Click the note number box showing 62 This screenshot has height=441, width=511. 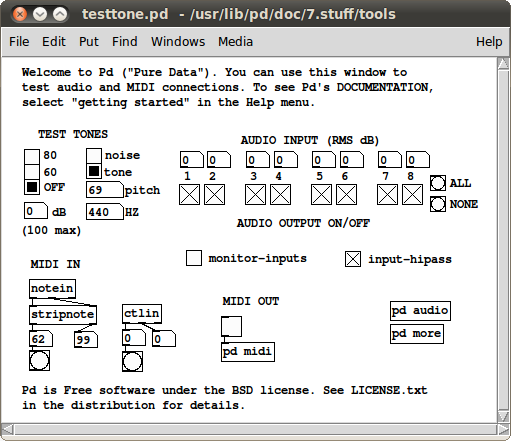click(41, 339)
